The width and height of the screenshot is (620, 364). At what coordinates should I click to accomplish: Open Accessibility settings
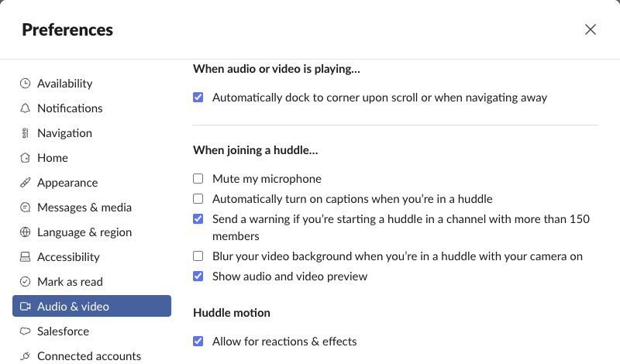pyautogui.click(x=91, y=257)
